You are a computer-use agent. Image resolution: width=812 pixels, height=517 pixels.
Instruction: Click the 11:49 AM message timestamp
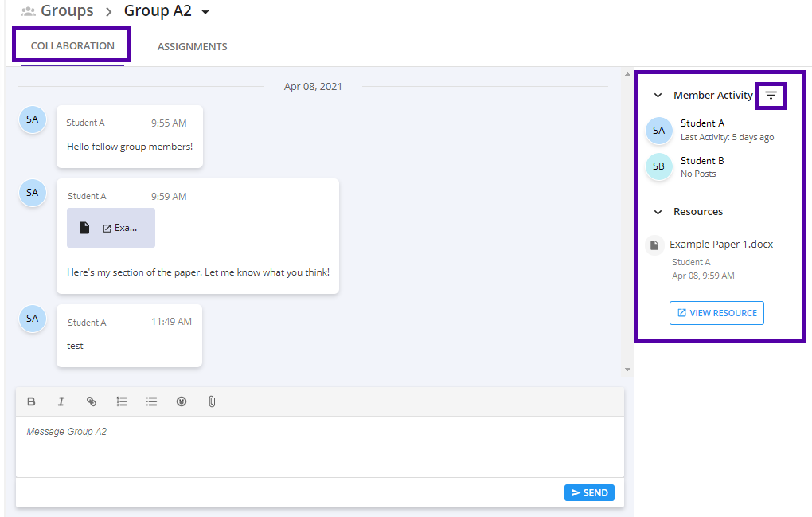coord(171,322)
